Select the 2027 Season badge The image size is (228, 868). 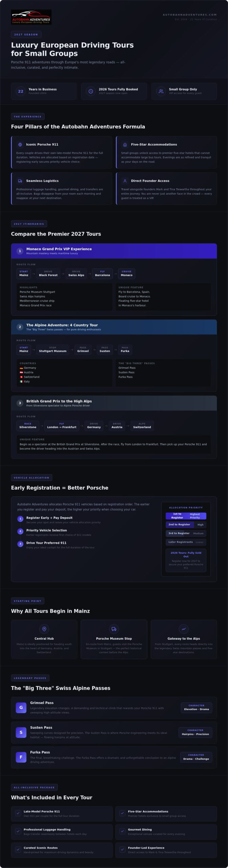[x=26, y=34]
